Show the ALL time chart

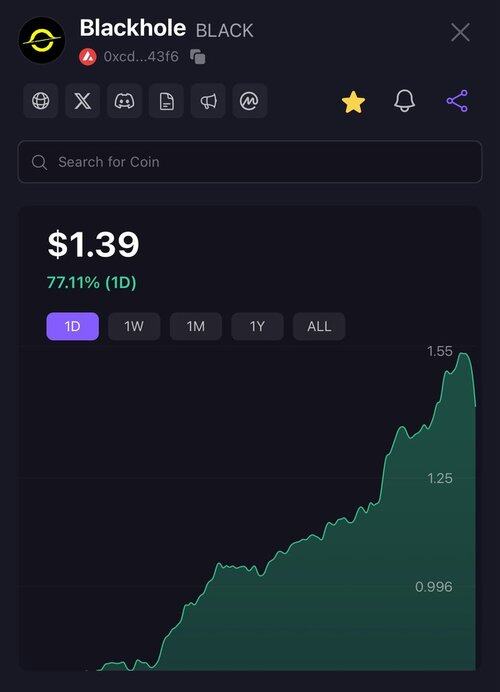coord(319,327)
